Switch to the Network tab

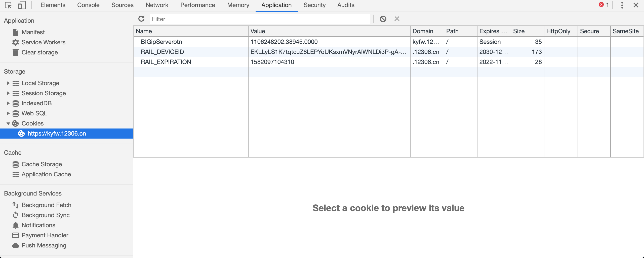[x=157, y=5]
